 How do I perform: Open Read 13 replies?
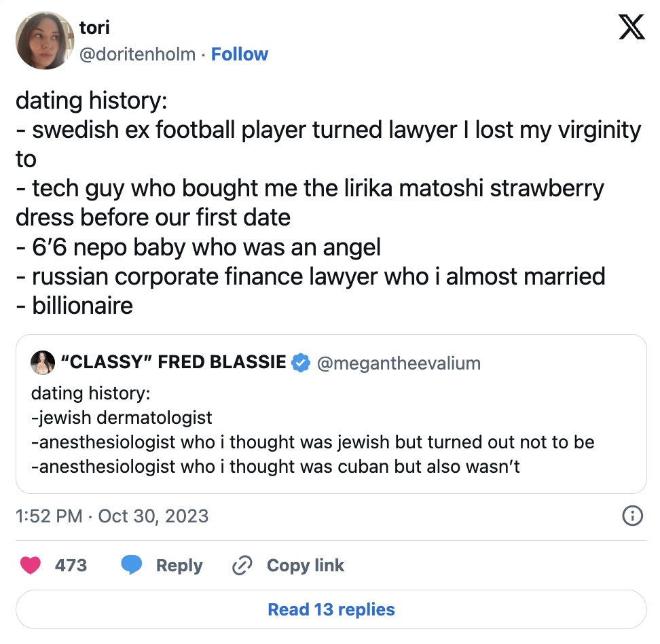(x=331, y=609)
